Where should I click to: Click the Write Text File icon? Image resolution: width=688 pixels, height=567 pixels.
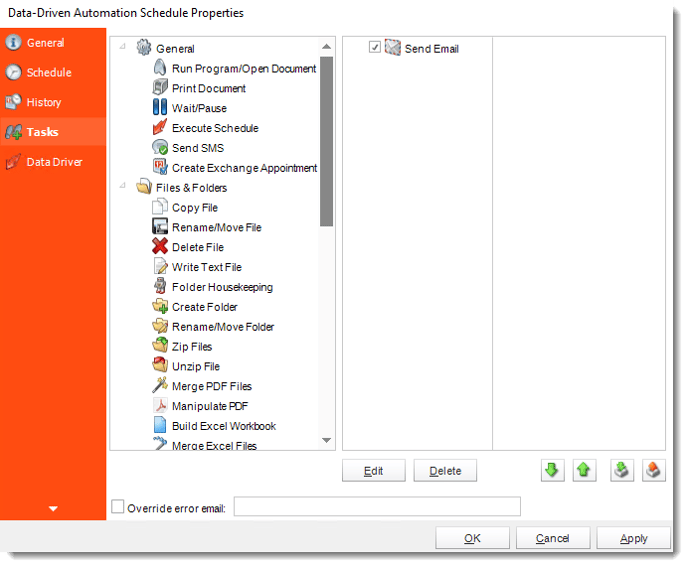click(160, 266)
